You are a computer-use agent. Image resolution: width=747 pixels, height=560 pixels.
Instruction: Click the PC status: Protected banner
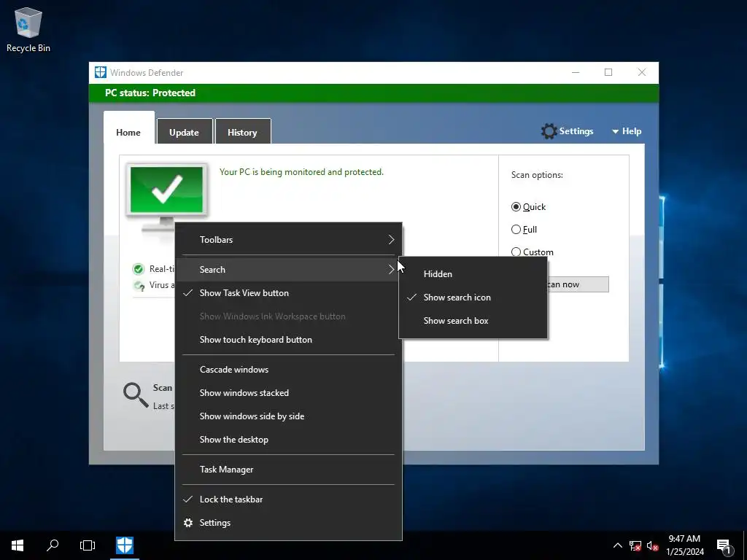pos(373,93)
